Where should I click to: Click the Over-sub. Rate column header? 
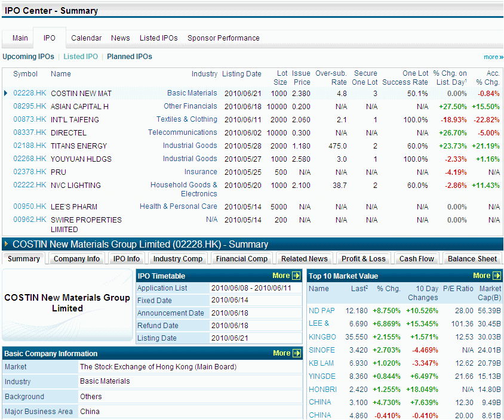pos(331,78)
